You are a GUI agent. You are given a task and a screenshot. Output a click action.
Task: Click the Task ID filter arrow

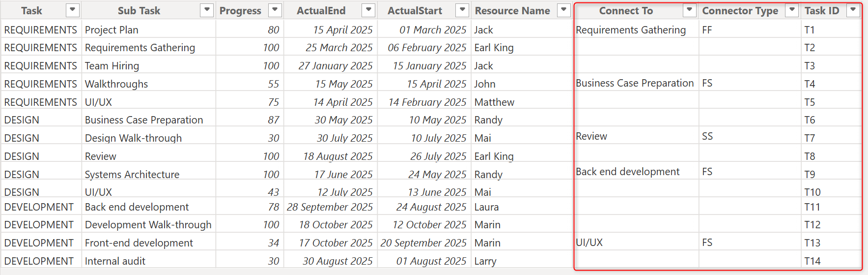[x=853, y=10]
